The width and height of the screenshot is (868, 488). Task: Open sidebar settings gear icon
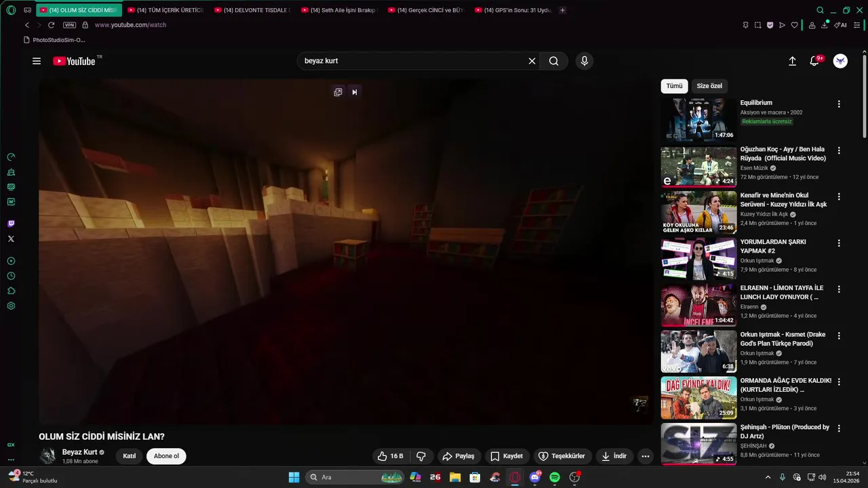[x=11, y=306]
